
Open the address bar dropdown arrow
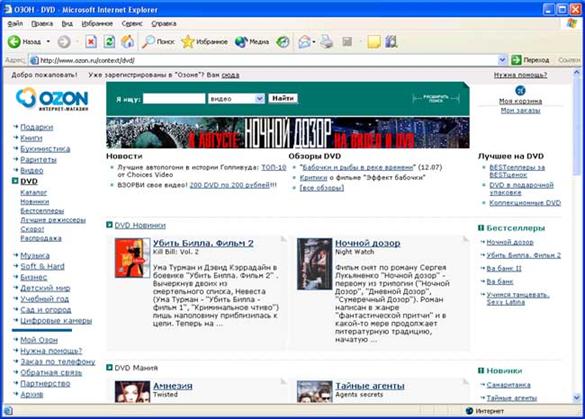click(x=502, y=60)
